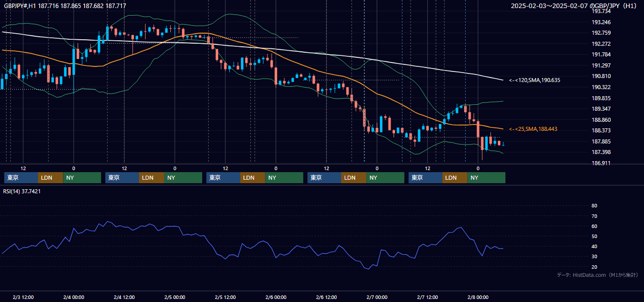644x302 pixels.
Task: Click price axis label 186.911
Action: [x=601, y=163]
